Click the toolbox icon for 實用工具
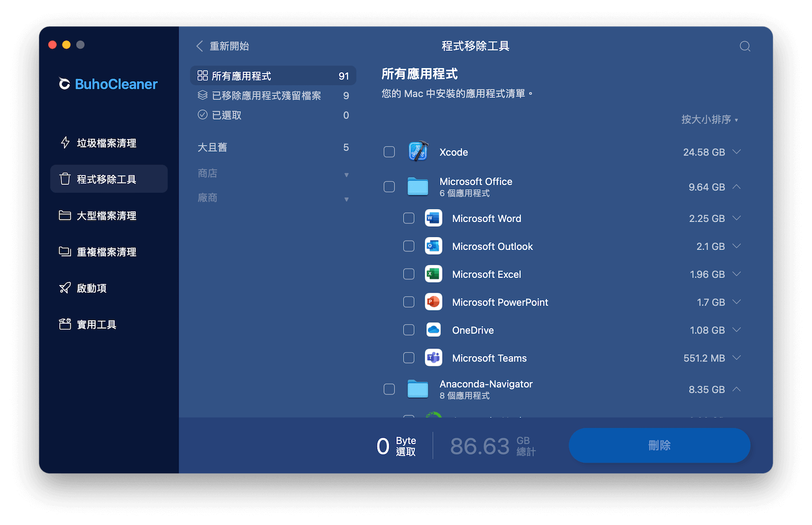Image resolution: width=812 pixels, height=525 pixels. point(65,324)
